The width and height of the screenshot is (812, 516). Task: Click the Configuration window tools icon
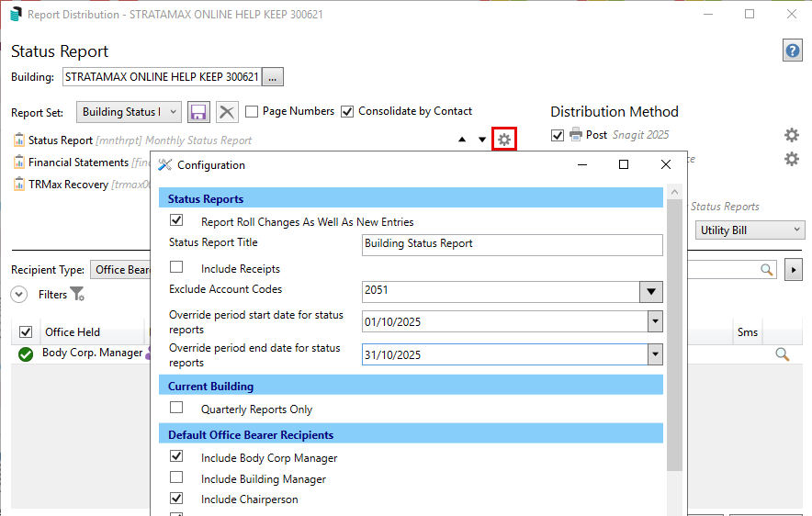[x=164, y=164]
